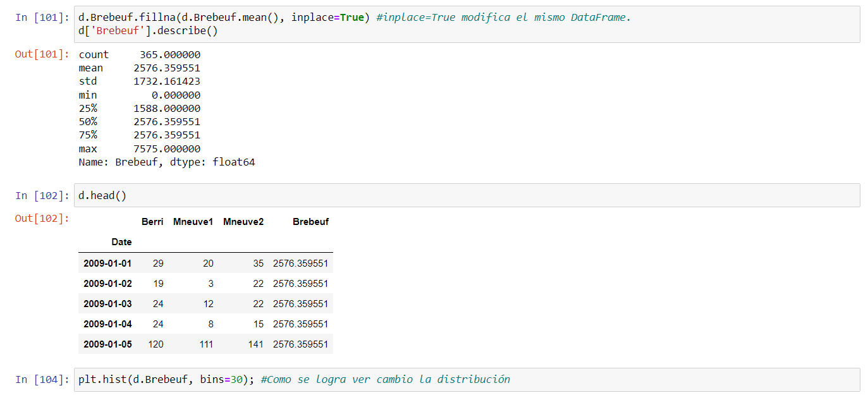
Task: Click the max value 7575.000000 in output
Action: pyautogui.click(x=167, y=149)
